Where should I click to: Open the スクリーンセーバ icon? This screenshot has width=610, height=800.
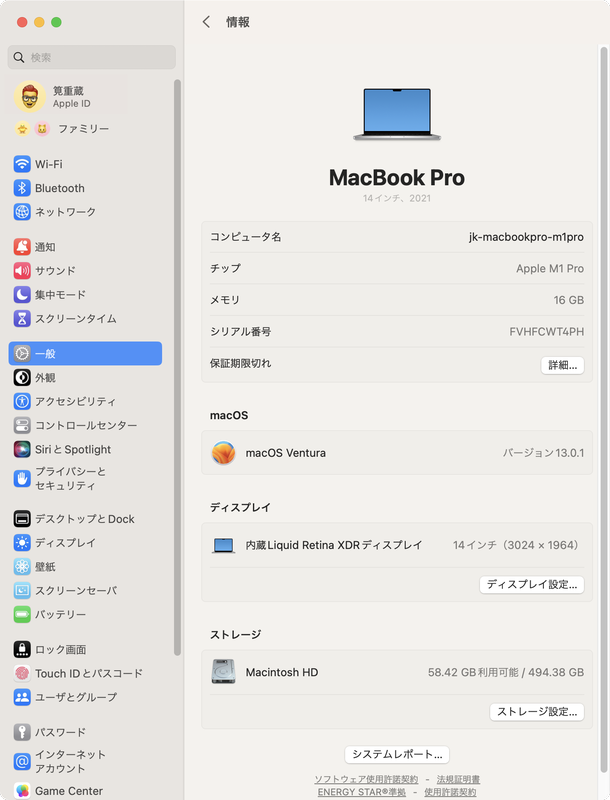click(x=22, y=591)
